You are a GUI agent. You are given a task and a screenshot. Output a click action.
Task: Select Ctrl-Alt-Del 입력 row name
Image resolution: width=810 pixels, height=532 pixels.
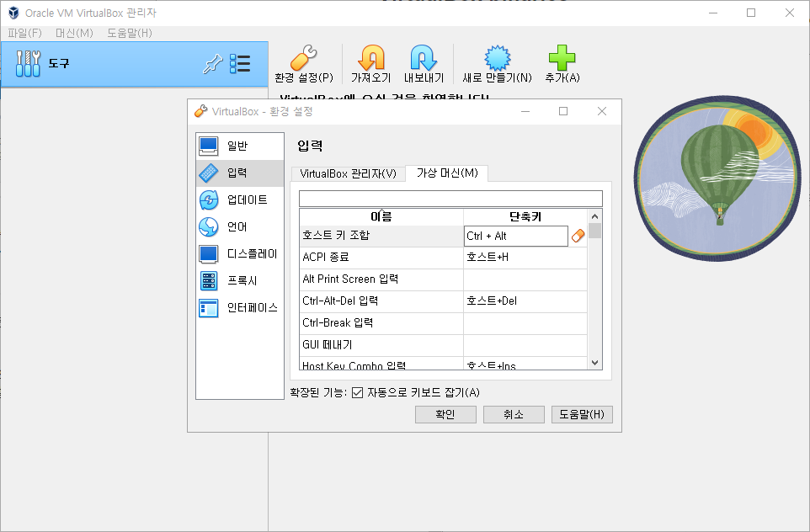pos(381,301)
